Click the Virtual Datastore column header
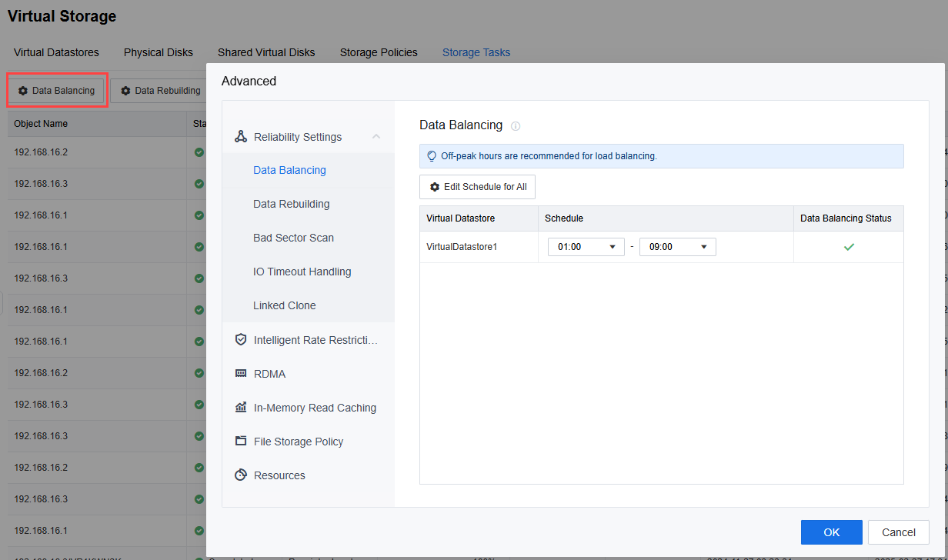948x560 pixels. click(479, 218)
